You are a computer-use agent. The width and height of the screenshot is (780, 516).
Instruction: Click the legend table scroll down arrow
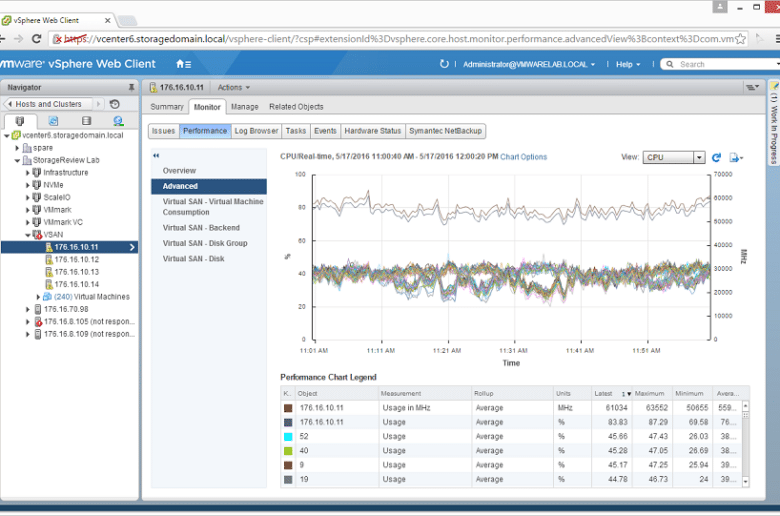pos(745,482)
